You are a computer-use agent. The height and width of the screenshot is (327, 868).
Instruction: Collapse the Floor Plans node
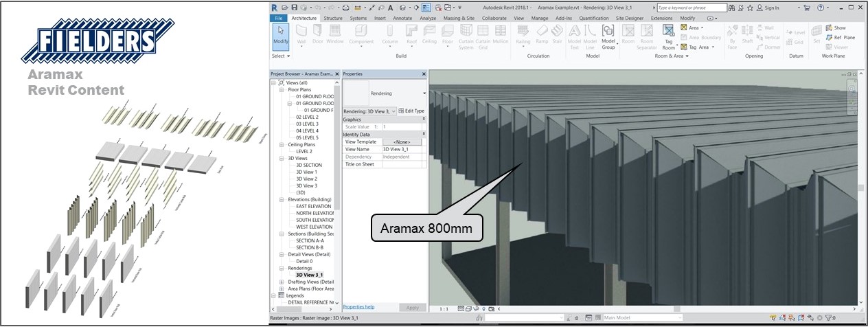click(x=282, y=89)
